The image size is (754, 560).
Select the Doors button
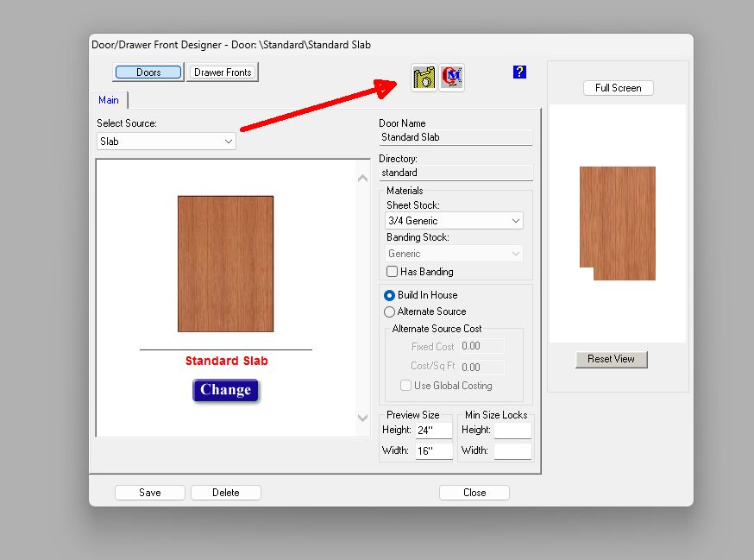(x=148, y=72)
